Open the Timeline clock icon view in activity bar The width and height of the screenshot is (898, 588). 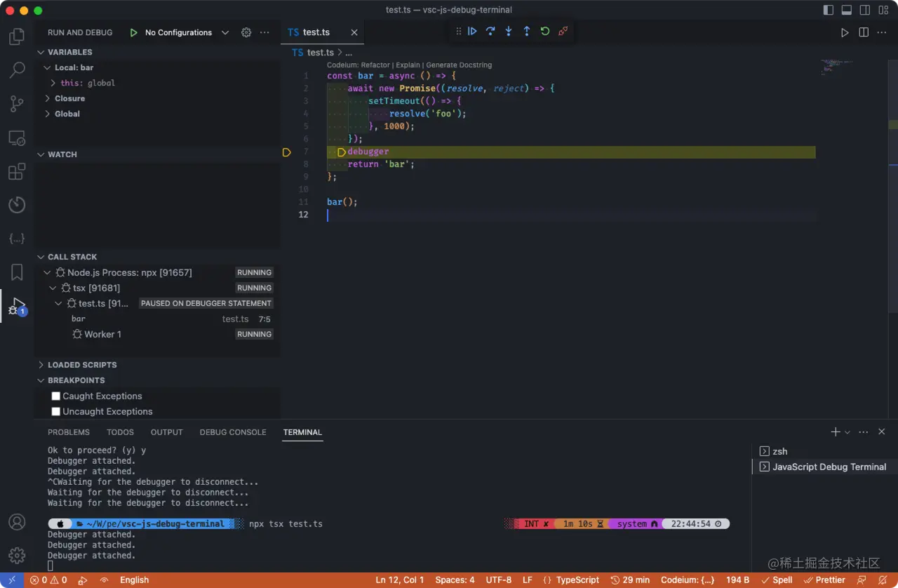coord(17,205)
